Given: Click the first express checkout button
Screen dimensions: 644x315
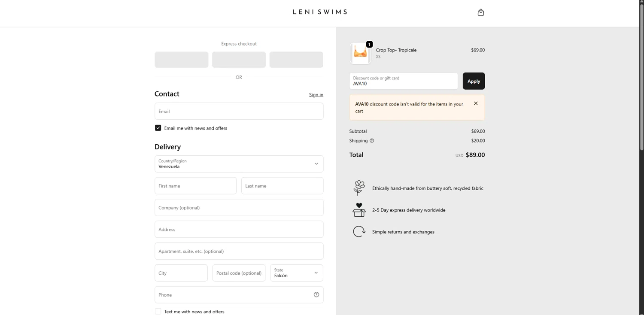Looking at the screenshot, I should tap(182, 60).
